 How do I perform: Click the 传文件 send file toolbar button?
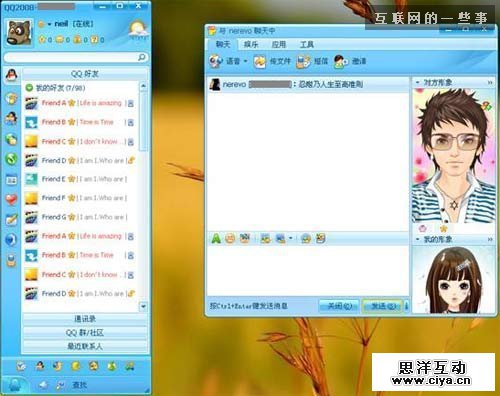(x=272, y=61)
